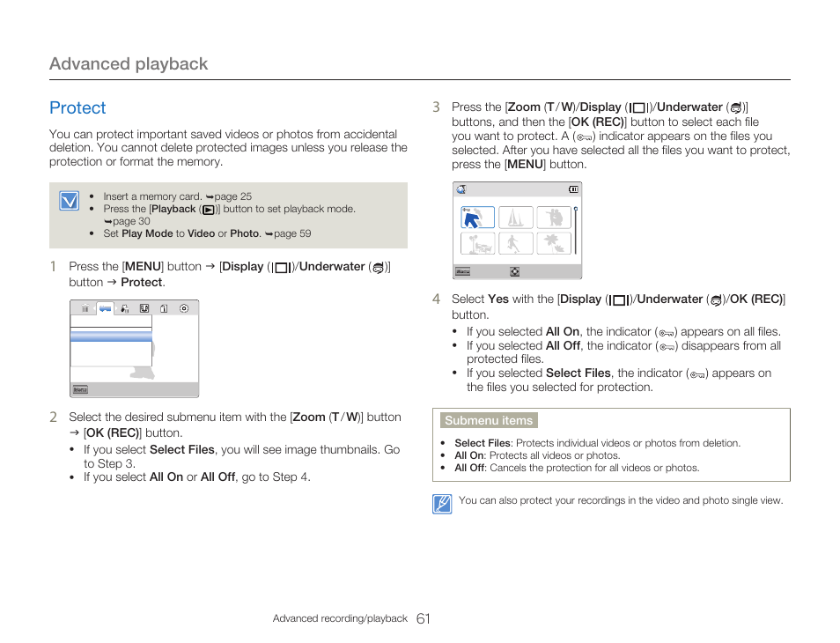Screen dimensions: 840x643
Task: Click the blue checkmark prerequisites icon
Action: pyautogui.click(x=69, y=201)
